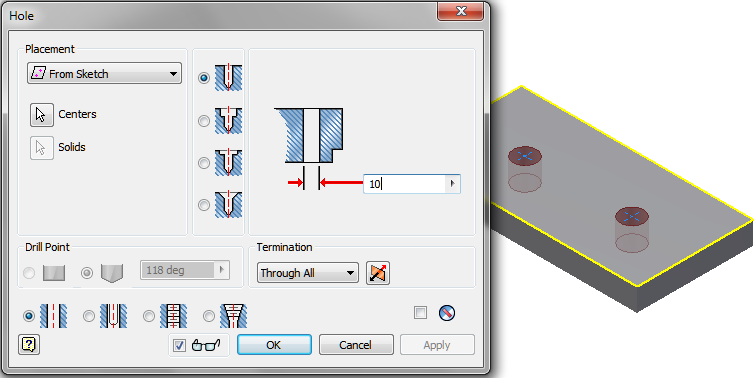Expand the diameter value flyout arrow
This screenshot has width=754, height=378.
(452, 184)
